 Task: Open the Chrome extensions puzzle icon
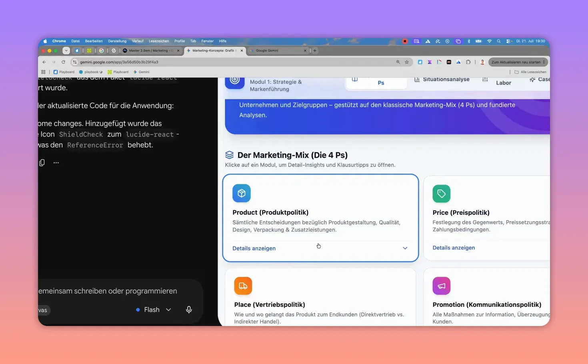click(x=468, y=62)
